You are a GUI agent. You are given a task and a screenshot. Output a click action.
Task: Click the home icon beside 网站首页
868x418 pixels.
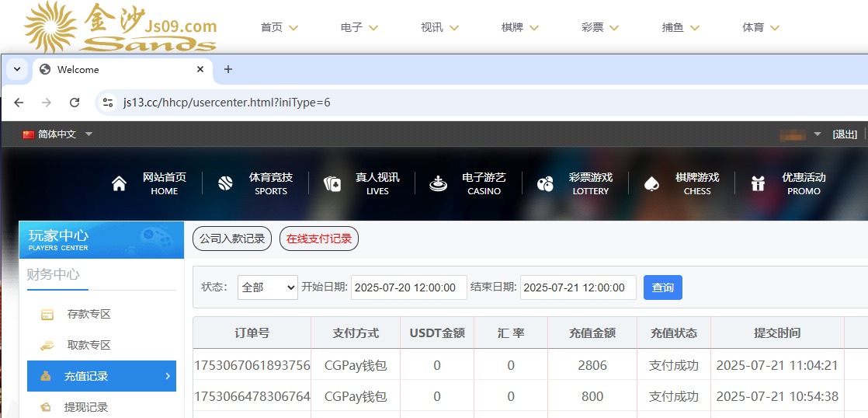(x=119, y=184)
